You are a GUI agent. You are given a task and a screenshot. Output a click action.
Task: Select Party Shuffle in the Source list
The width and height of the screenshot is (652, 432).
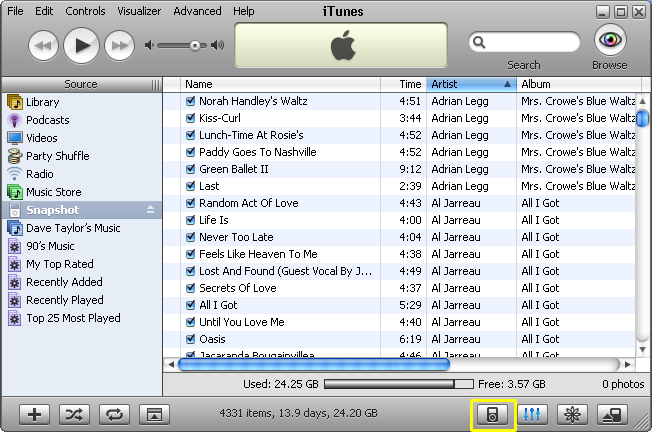coord(82,156)
